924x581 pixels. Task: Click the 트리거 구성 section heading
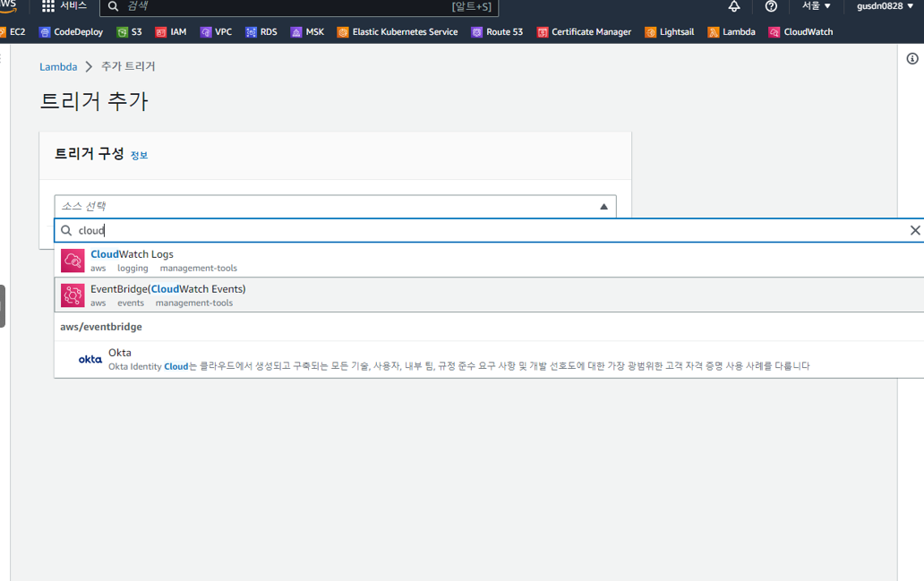(x=90, y=154)
